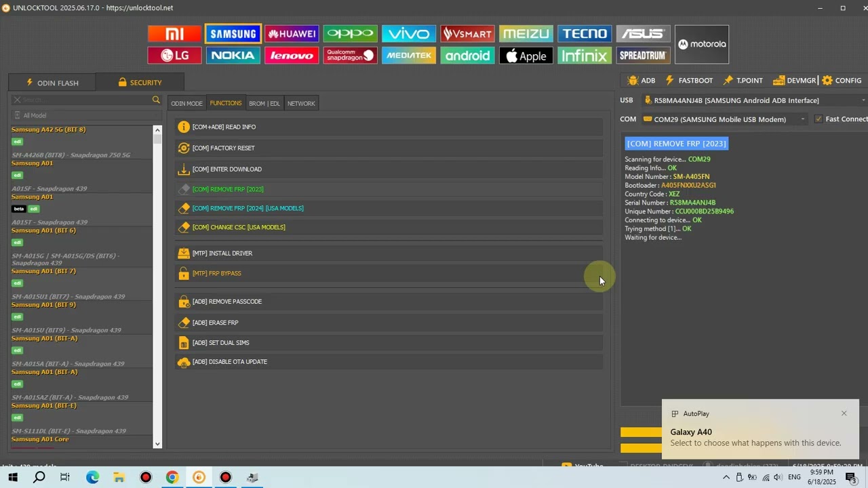Image resolution: width=868 pixels, height=488 pixels.
Task: Open the All Model filter
Action: (86, 115)
